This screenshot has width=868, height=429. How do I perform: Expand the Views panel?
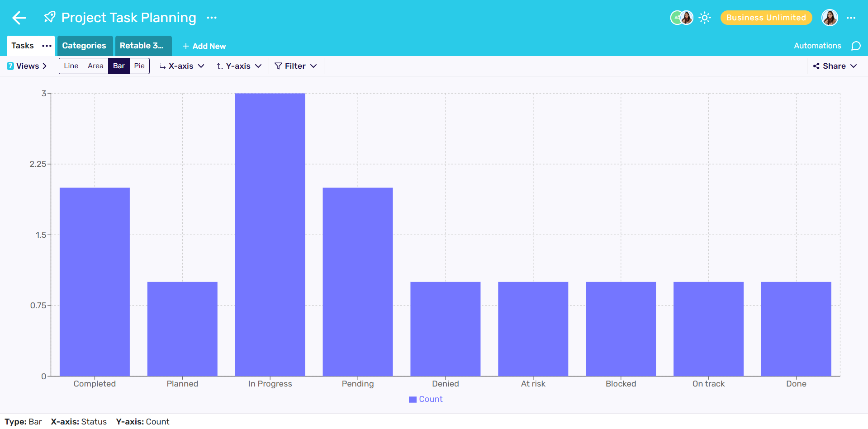coord(27,66)
